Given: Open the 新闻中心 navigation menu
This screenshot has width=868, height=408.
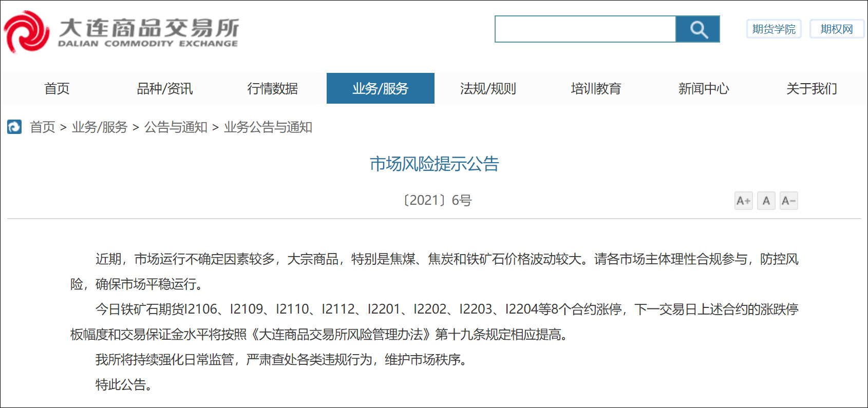Looking at the screenshot, I should coord(704,88).
